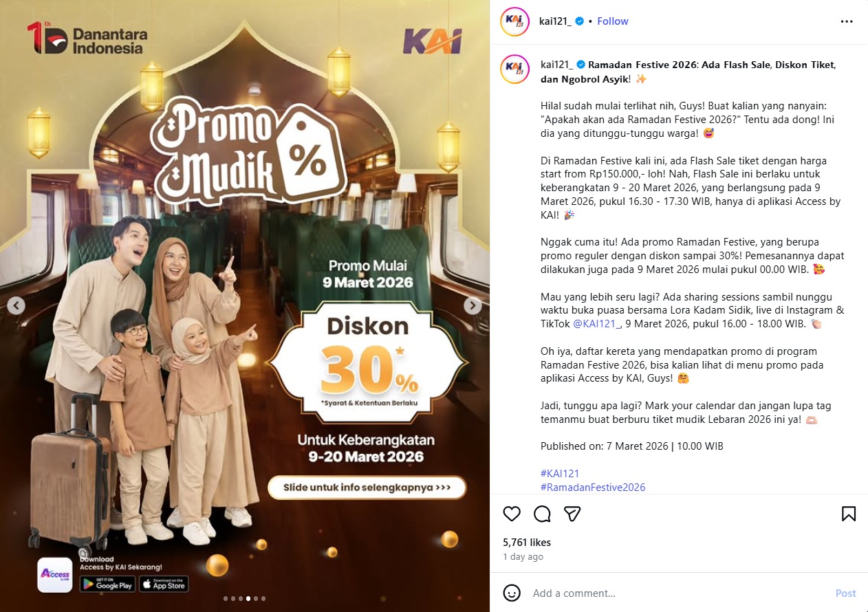Image resolution: width=868 pixels, height=612 pixels.
Task: Click kai121_ profile avatar in header
Action: 515,21
